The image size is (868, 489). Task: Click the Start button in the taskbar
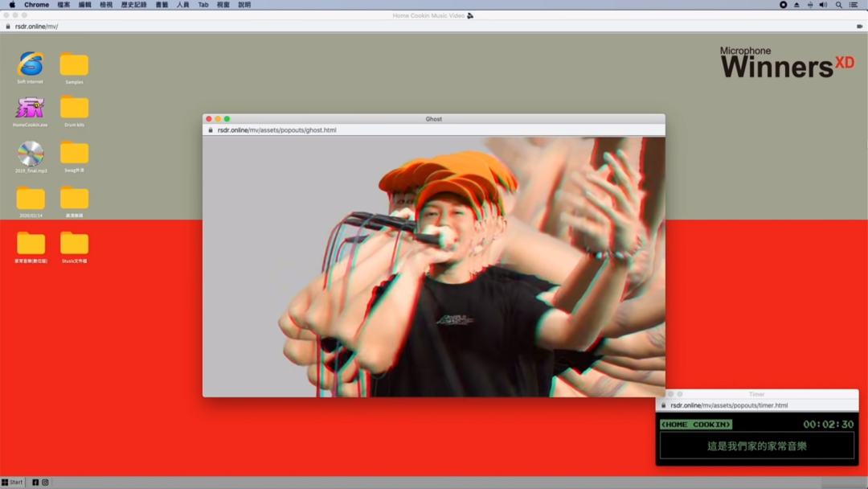click(x=12, y=483)
